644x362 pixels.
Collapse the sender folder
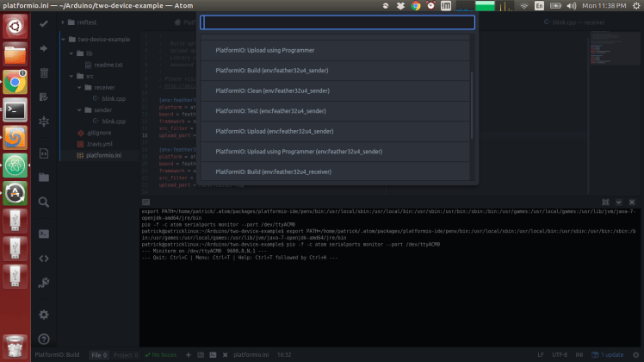(x=80, y=109)
